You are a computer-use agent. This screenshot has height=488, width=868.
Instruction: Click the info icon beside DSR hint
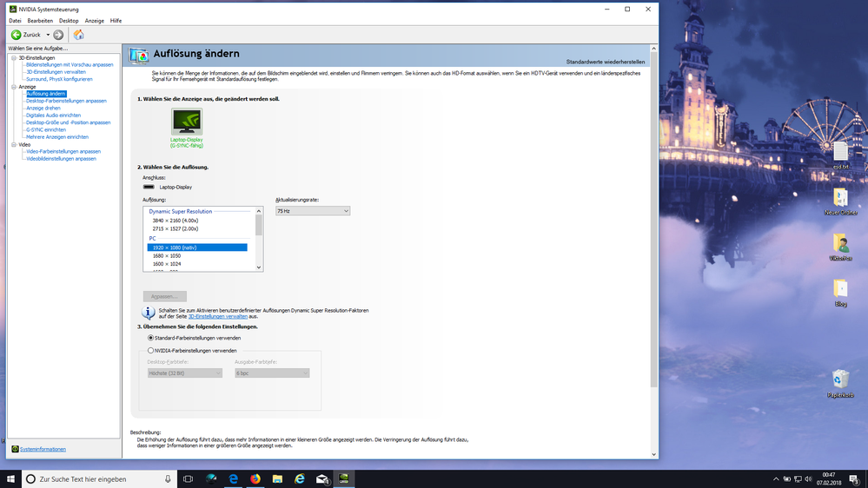pyautogui.click(x=149, y=313)
